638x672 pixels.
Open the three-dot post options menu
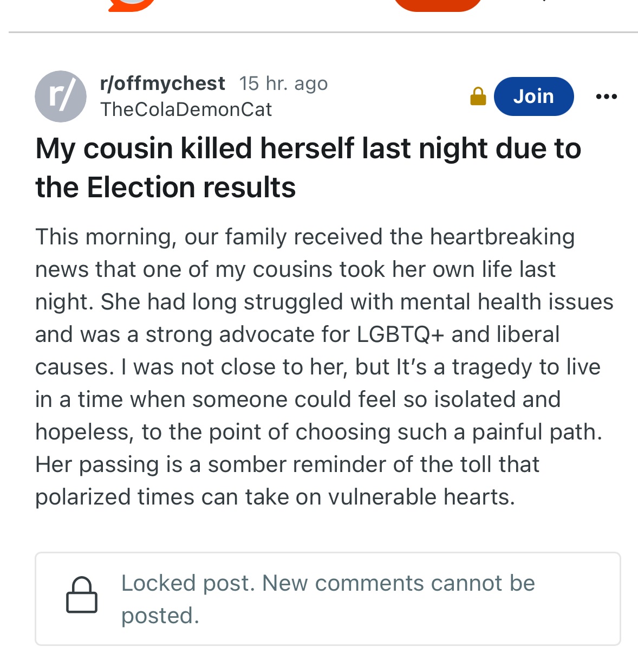(606, 97)
